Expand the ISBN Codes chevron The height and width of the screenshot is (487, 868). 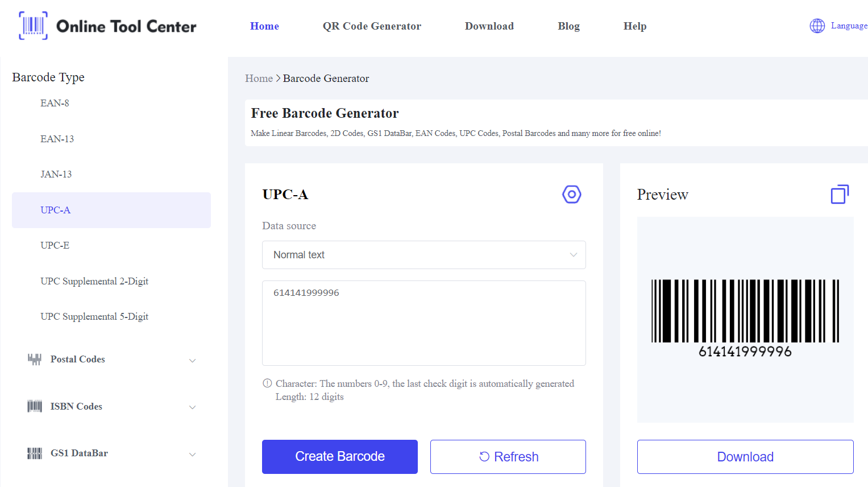tap(192, 407)
